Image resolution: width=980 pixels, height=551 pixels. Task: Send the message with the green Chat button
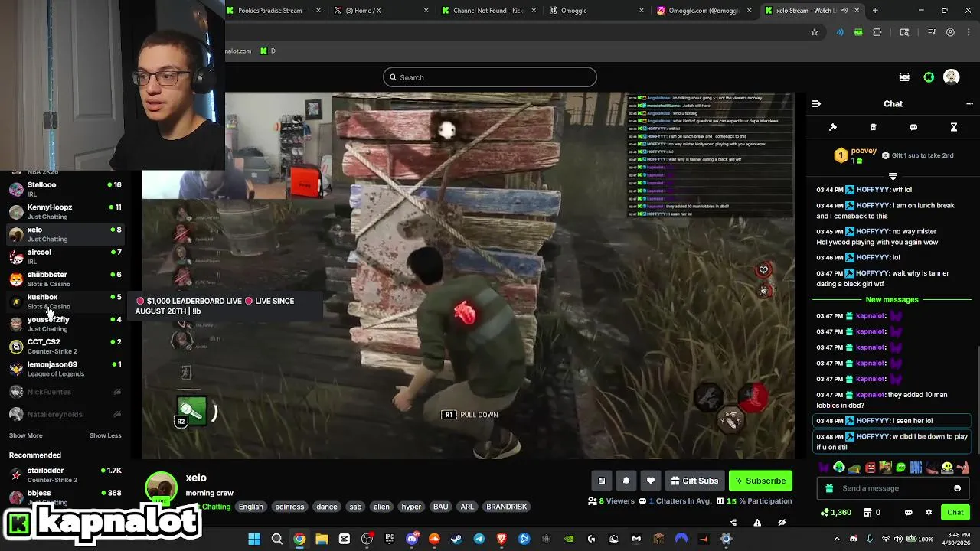click(x=955, y=512)
